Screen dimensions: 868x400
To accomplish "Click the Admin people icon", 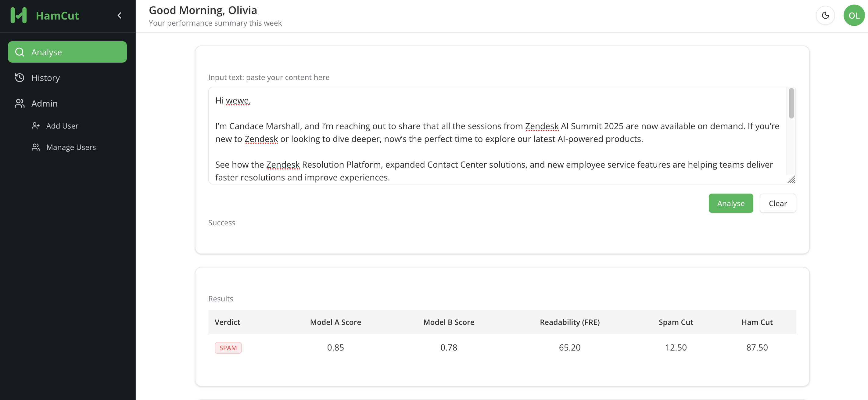I will point(20,104).
